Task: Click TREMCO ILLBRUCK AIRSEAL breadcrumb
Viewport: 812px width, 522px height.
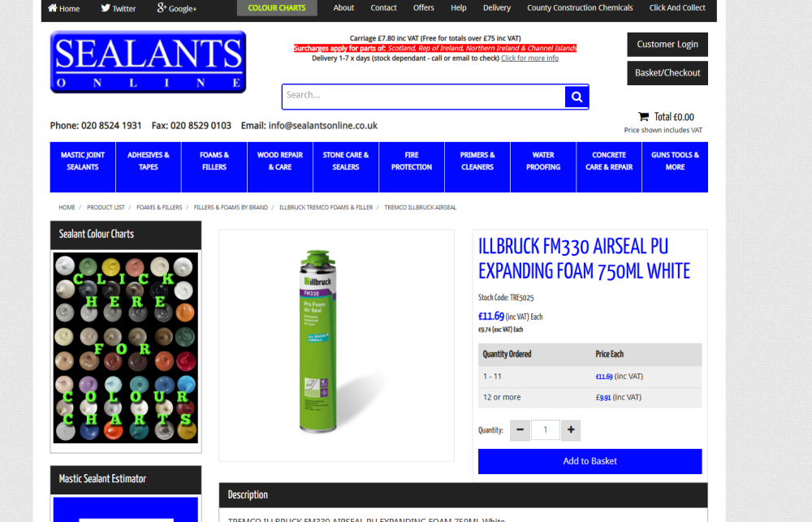Action: tap(420, 207)
